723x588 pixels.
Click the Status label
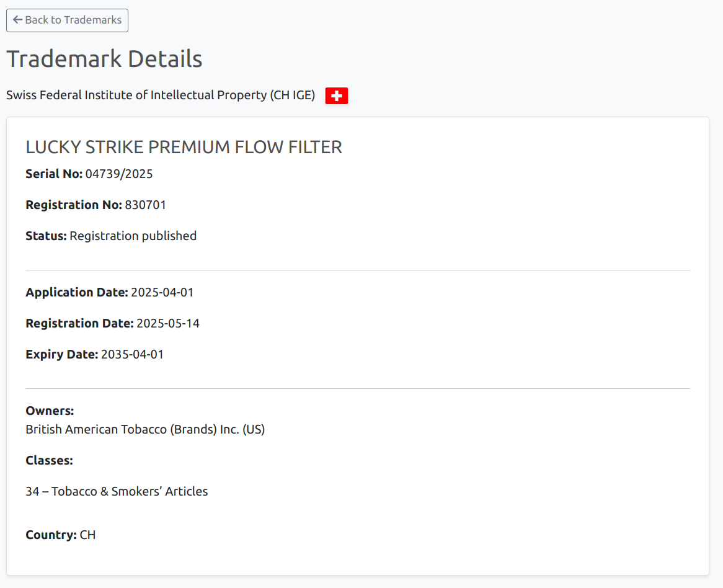pos(46,236)
